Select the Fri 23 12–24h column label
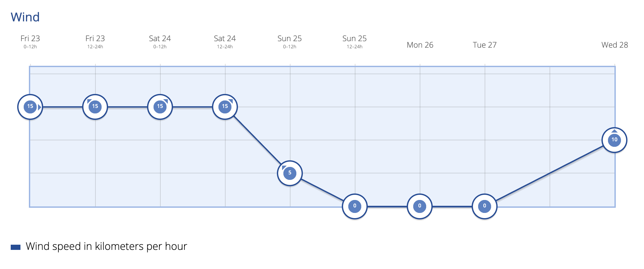Screen dimensions: 644x269 [95, 42]
